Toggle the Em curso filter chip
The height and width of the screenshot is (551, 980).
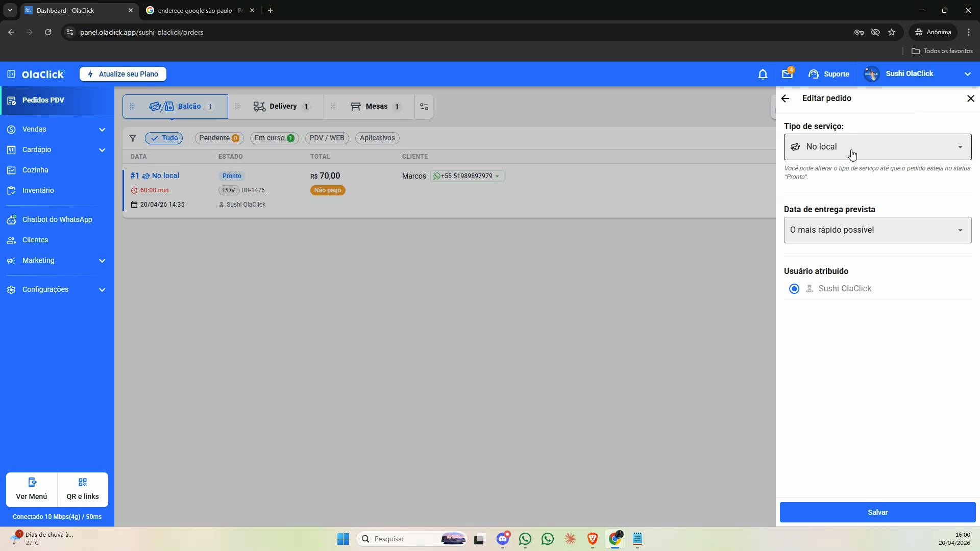click(275, 138)
